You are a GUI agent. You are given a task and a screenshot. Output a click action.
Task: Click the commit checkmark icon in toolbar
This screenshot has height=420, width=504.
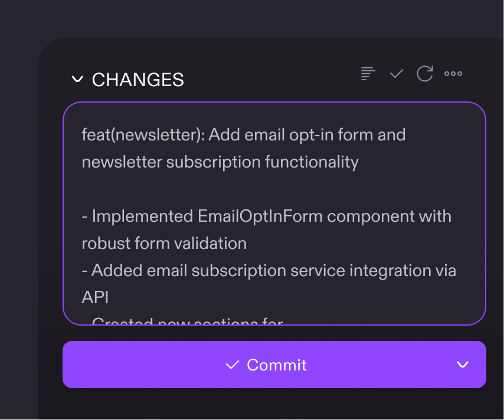pyautogui.click(x=396, y=73)
